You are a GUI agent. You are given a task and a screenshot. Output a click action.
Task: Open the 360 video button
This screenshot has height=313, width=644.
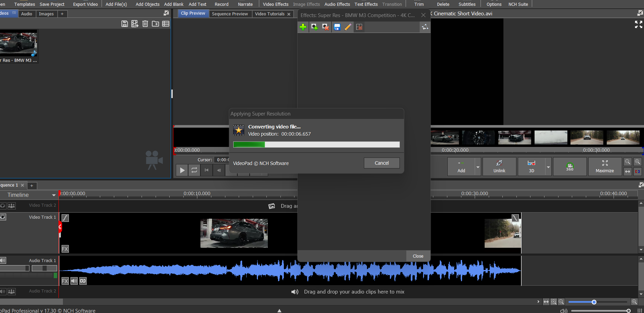click(x=569, y=167)
